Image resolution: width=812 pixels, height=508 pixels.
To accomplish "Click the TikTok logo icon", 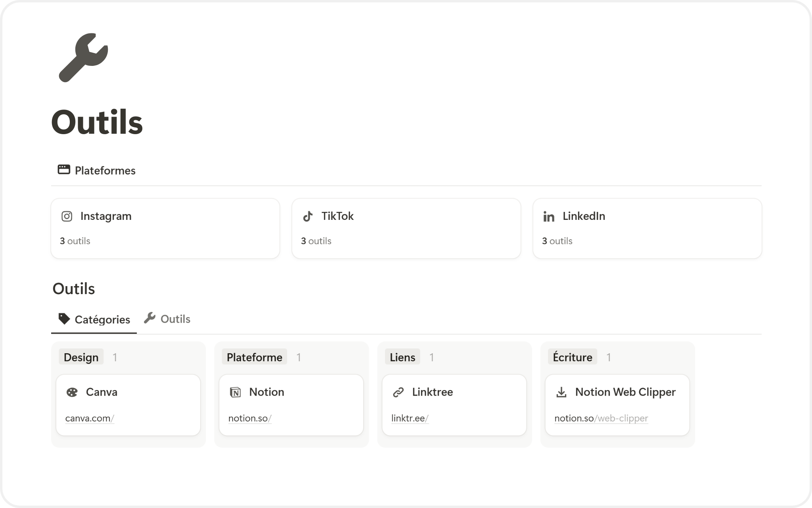I will tap(308, 216).
